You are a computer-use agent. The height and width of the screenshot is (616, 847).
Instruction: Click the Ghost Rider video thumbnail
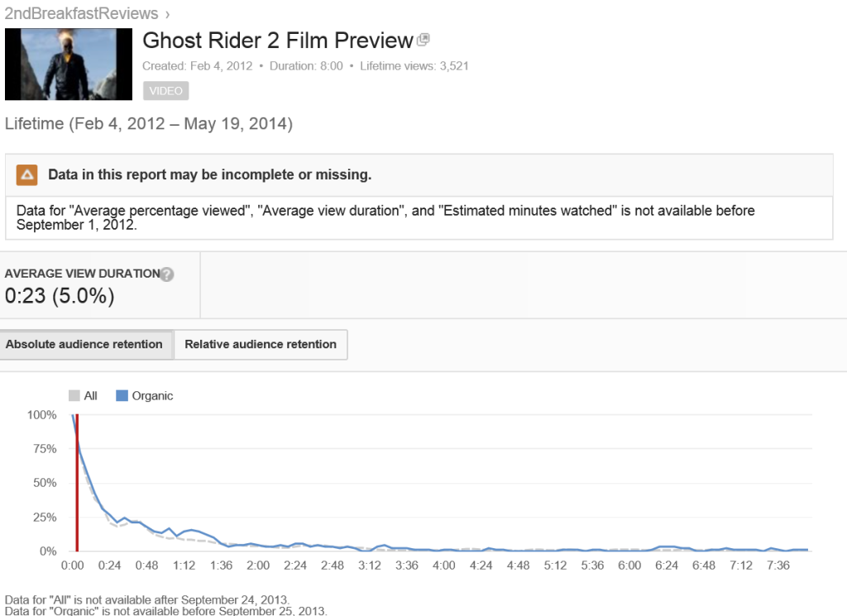[69, 64]
